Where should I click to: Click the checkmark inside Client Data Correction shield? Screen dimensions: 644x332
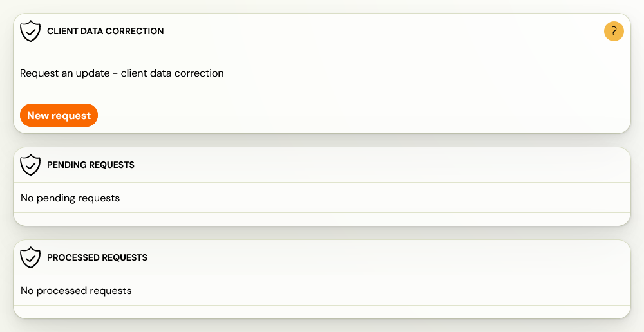30,31
